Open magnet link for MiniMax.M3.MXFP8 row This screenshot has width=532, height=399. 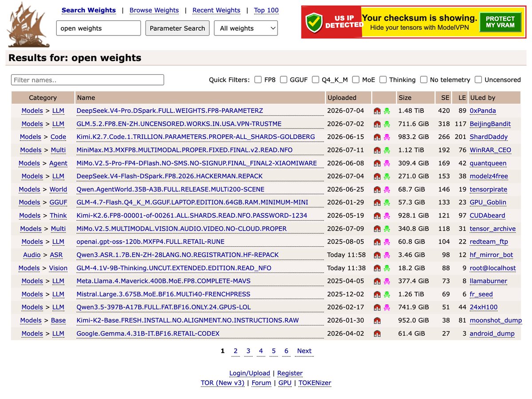pyautogui.click(x=377, y=150)
